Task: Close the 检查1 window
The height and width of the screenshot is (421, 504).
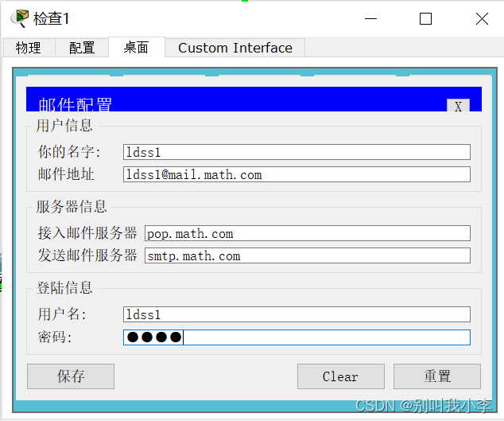Action: click(x=482, y=18)
